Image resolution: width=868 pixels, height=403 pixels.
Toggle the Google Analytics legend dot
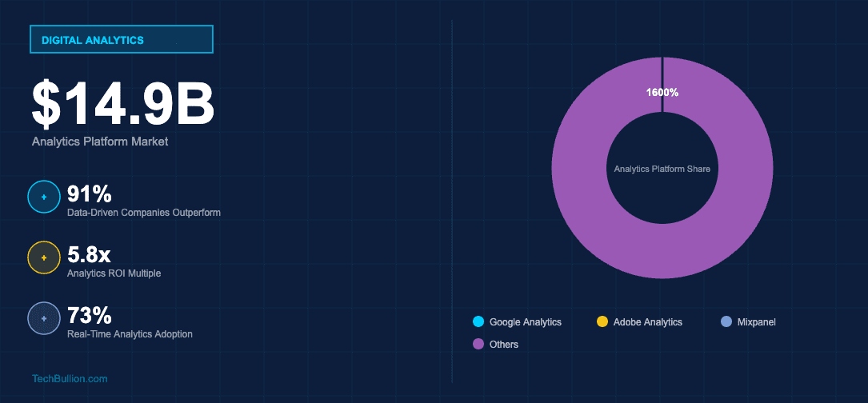pyautogui.click(x=479, y=321)
